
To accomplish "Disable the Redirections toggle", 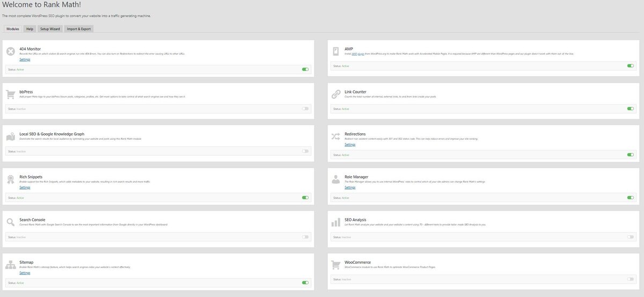I will [x=631, y=155].
